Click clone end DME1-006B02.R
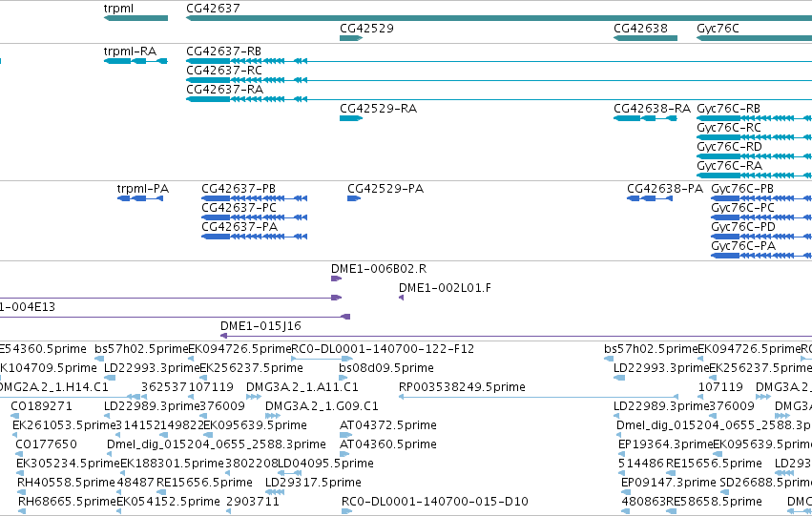812x516 pixels. pos(336,279)
